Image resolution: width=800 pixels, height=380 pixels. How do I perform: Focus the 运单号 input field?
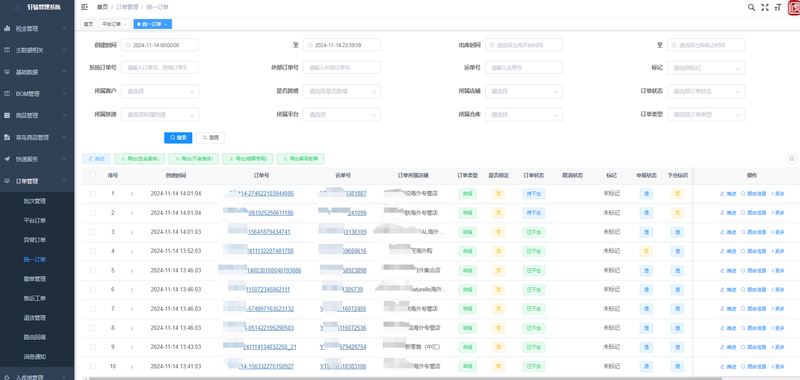(524, 68)
